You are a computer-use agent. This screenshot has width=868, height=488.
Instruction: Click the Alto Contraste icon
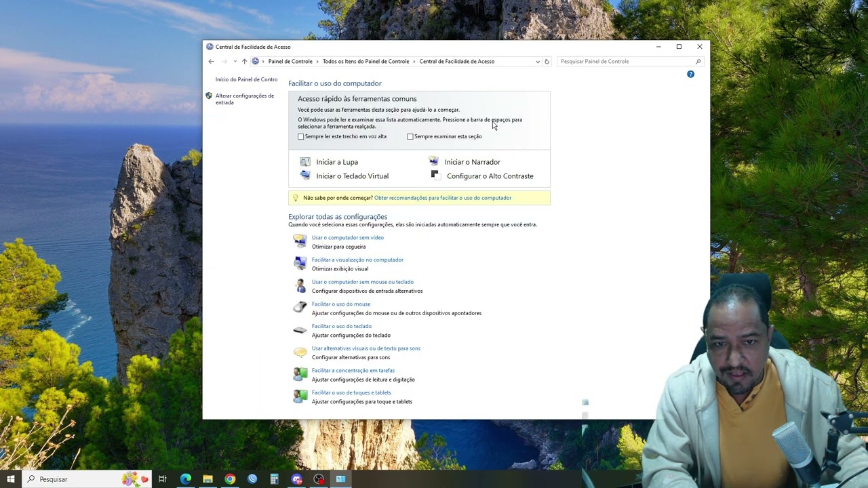tap(435, 175)
